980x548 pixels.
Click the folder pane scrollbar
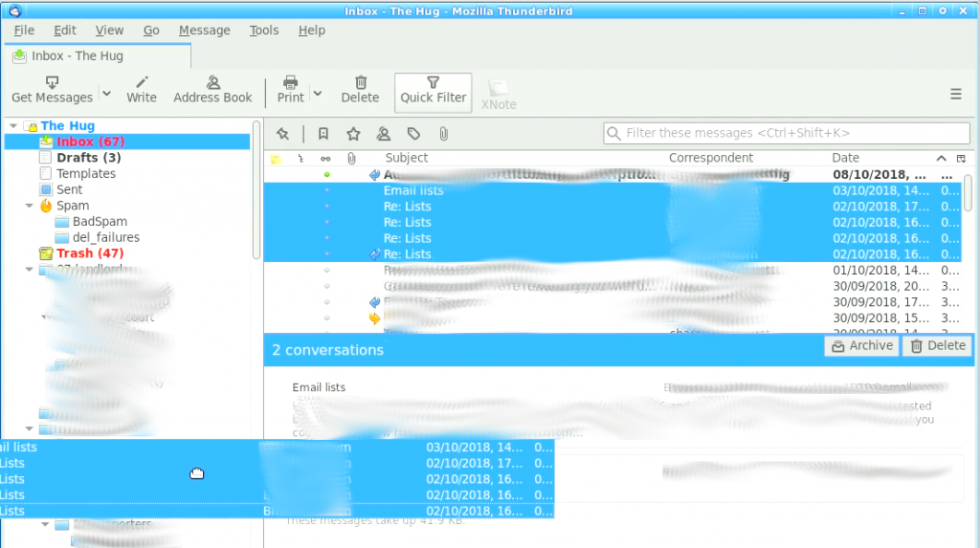(x=256, y=190)
